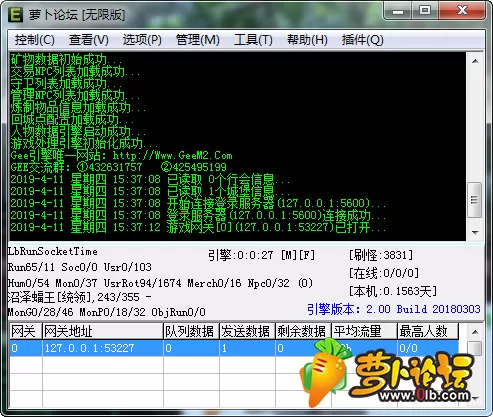Click the 发送数据 column header
Image resolution: width=493 pixels, height=417 pixels.
point(247,331)
